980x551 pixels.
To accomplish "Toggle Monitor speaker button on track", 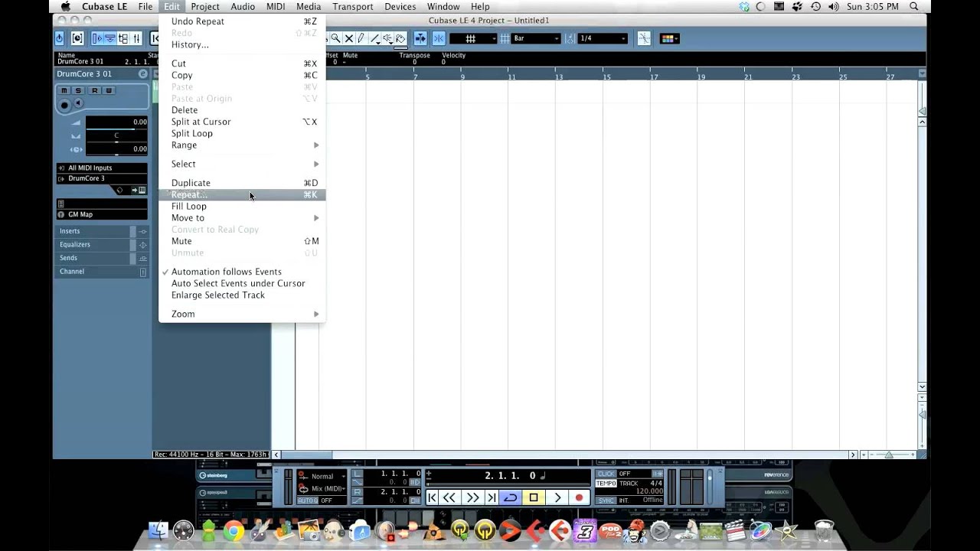I will pos(78,103).
